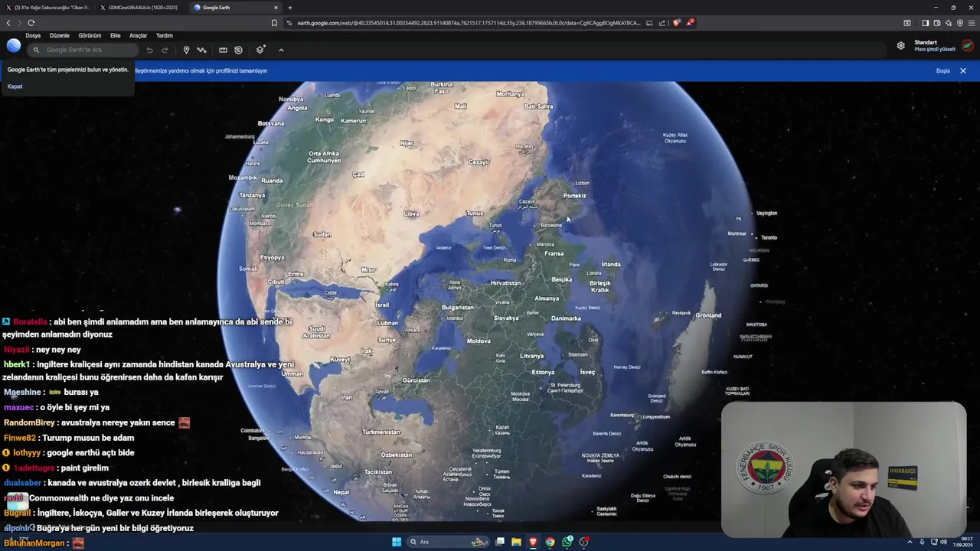The height and width of the screenshot is (551, 980).
Task: Open the historical imagery clock tool
Action: (238, 50)
